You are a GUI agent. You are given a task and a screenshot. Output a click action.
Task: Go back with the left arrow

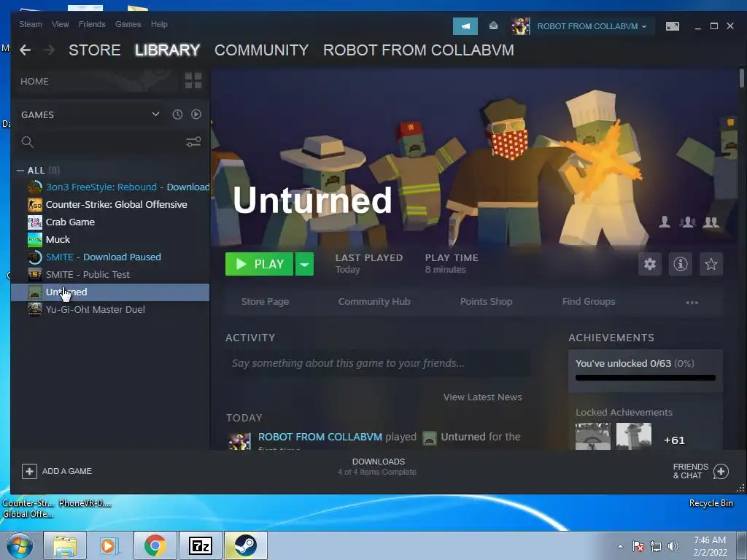[26, 50]
